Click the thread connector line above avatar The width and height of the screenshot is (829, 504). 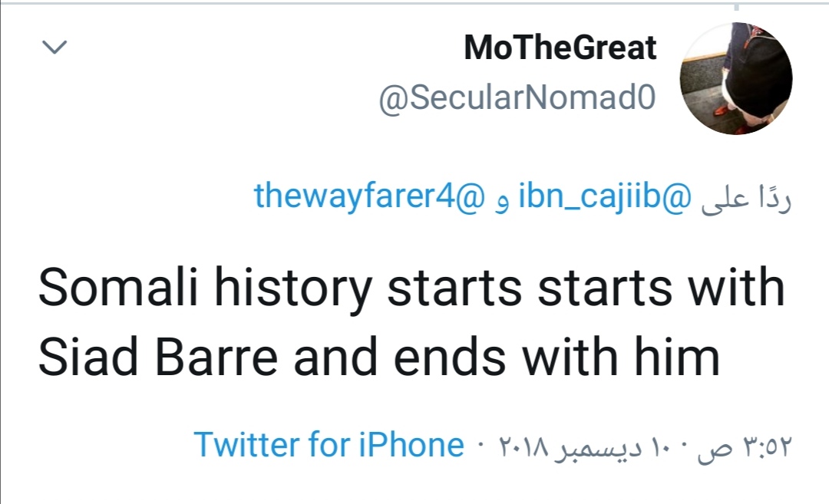coord(735,7)
